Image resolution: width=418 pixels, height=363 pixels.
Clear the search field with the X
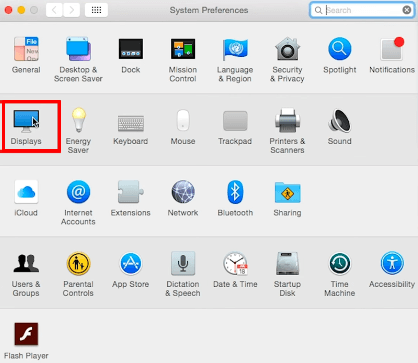coord(407,10)
